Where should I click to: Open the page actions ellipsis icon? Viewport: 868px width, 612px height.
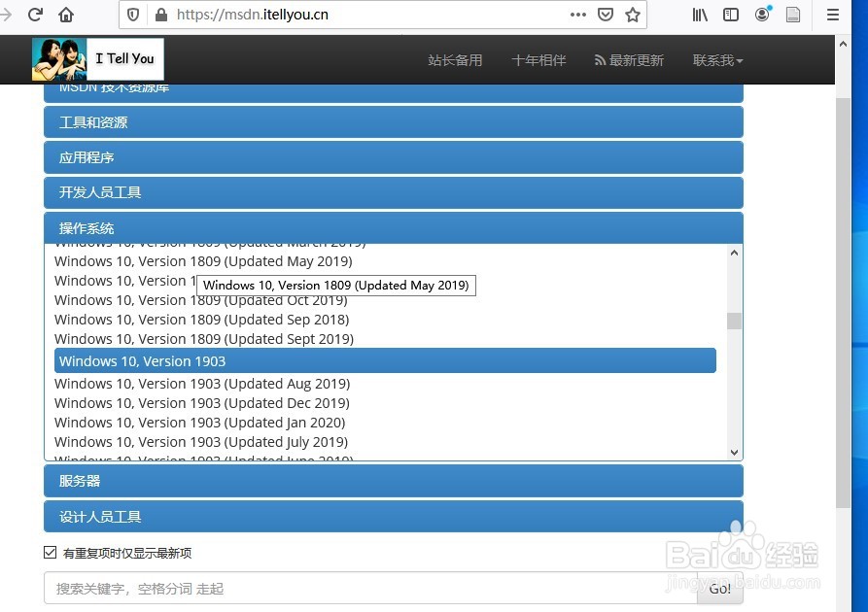pos(577,15)
